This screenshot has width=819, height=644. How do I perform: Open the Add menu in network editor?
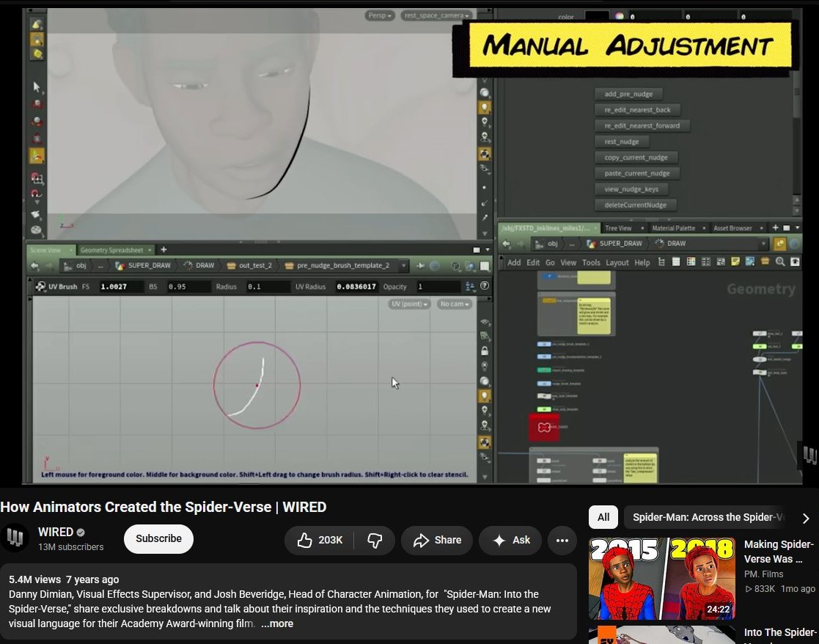click(514, 263)
